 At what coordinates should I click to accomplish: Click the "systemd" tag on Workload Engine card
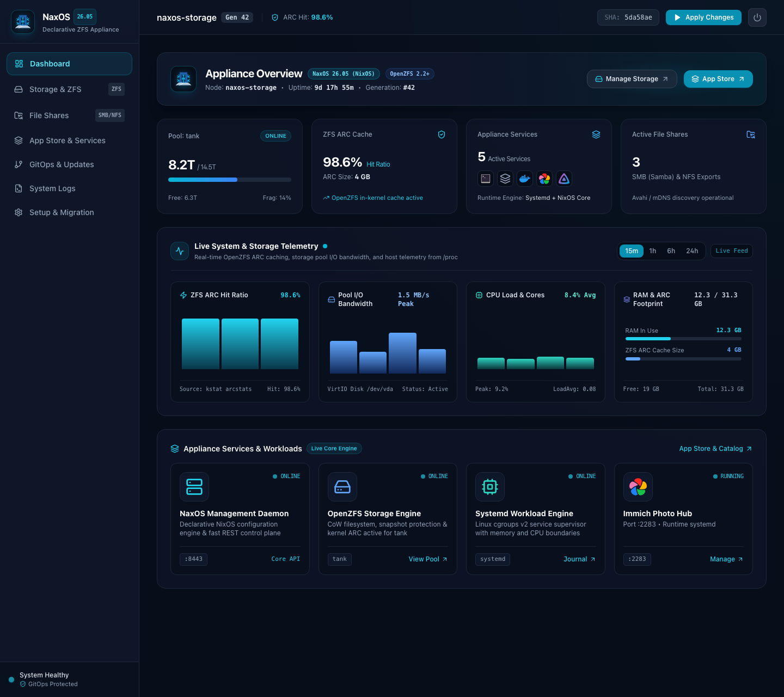(493, 559)
